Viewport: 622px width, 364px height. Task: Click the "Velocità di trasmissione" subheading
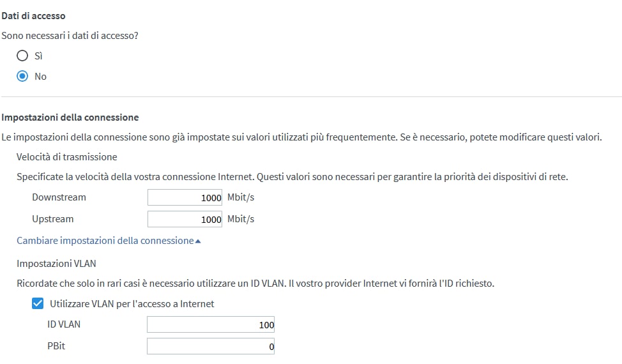pyautogui.click(x=66, y=157)
